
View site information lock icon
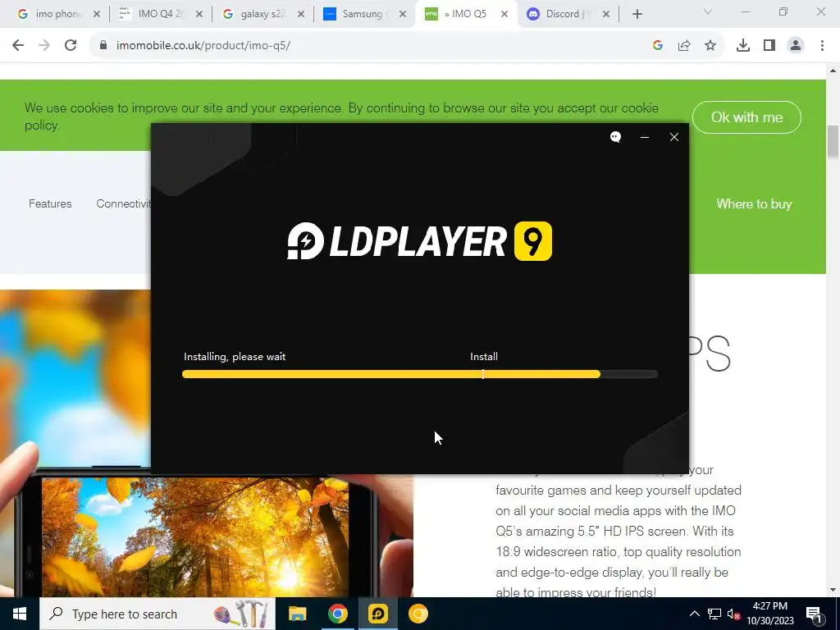click(x=103, y=45)
